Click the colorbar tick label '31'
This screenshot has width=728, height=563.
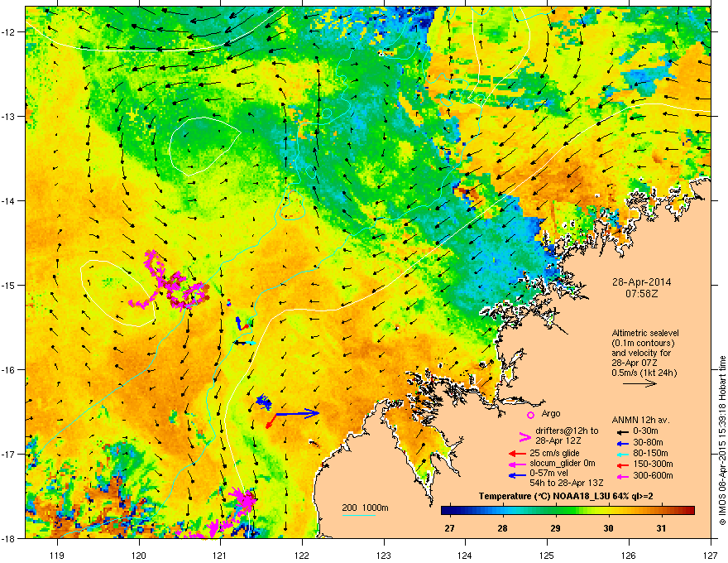click(661, 528)
